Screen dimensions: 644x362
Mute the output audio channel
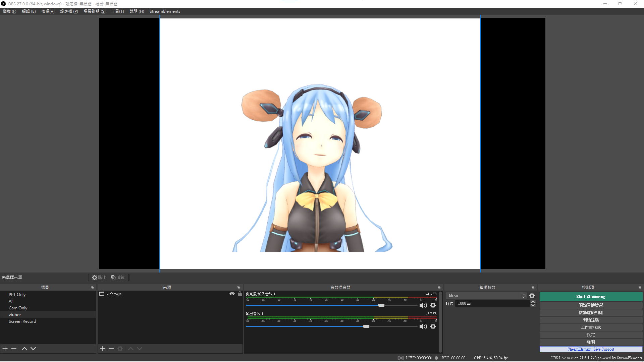tap(423, 326)
